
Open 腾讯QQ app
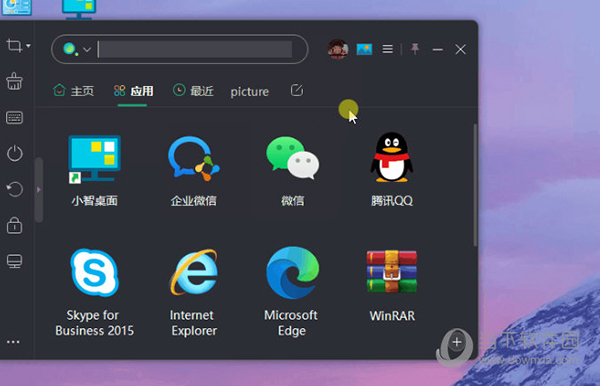point(392,169)
